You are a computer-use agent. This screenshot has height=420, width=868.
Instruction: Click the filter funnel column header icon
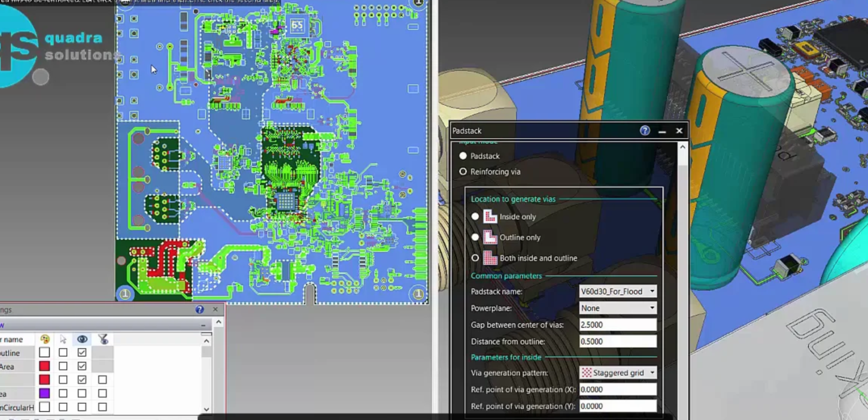click(103, 340)
